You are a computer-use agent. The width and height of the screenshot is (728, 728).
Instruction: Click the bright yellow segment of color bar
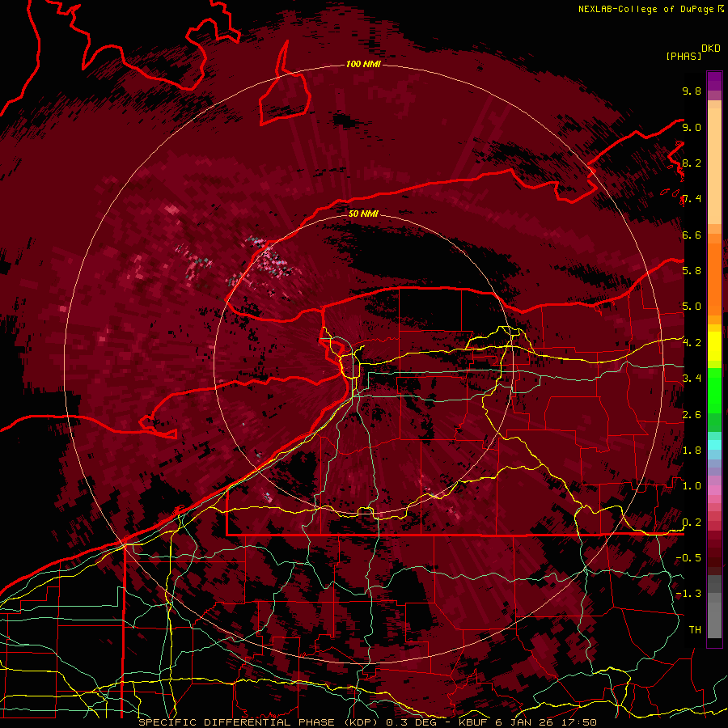point(714,346)
